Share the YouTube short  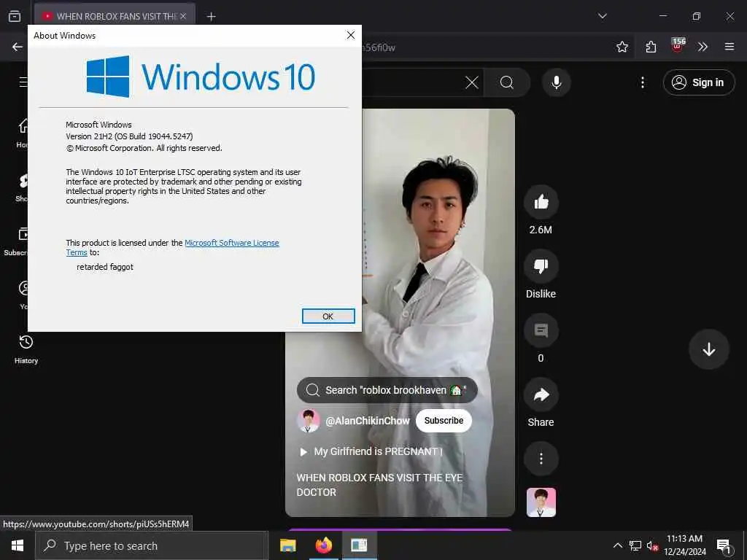click(x=541, y=394)
